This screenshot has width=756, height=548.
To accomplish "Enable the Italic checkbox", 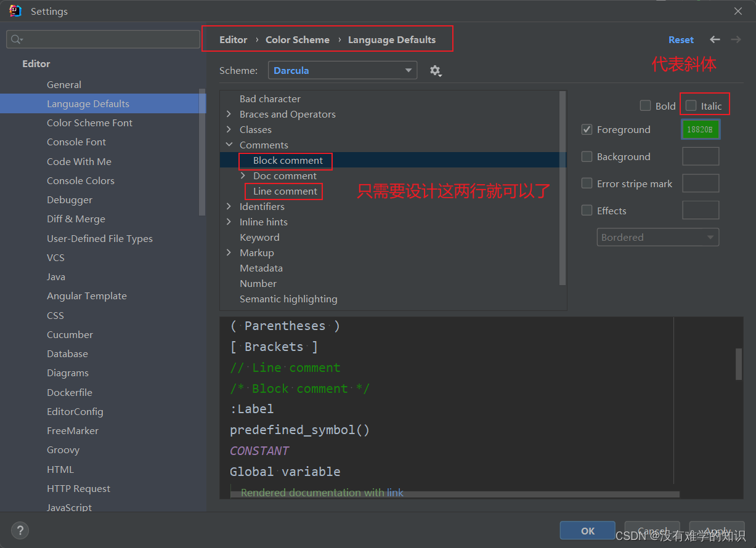I will 691,105.
